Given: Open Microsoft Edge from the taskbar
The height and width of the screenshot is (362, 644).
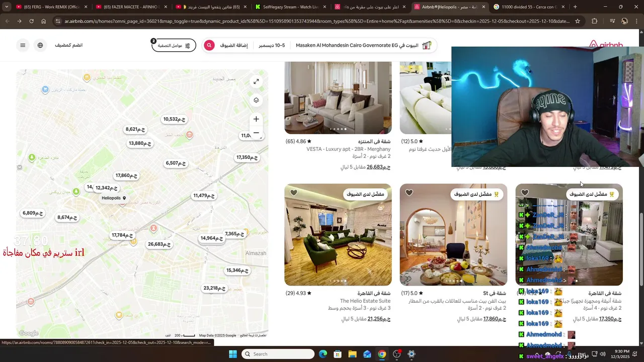Looking at the screenshot, I should [323, 354].
